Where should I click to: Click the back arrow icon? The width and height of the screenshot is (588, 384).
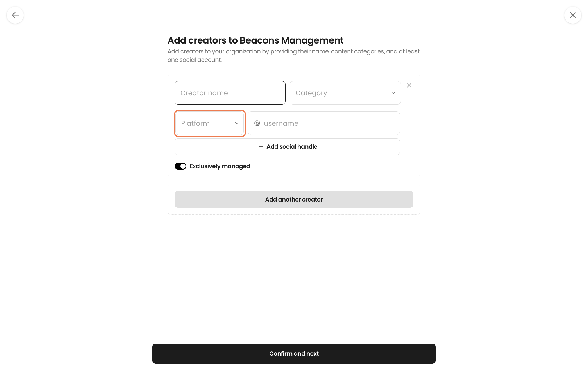pos(15,15)
